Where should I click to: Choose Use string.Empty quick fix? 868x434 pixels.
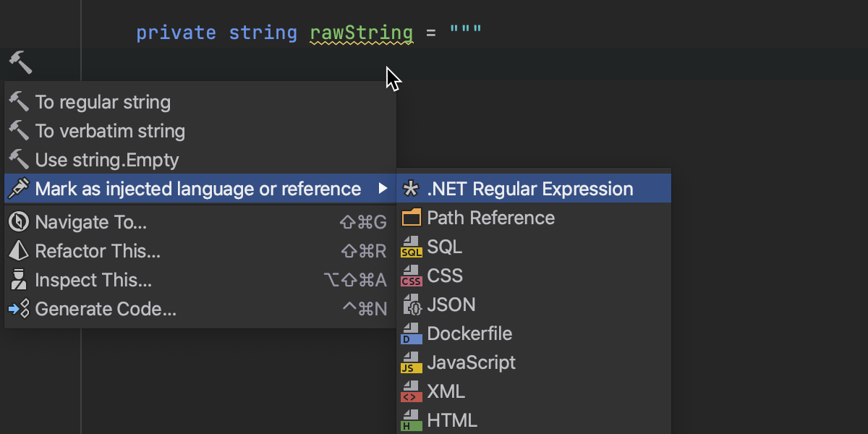pyautogui.click(x=106, y=160)
